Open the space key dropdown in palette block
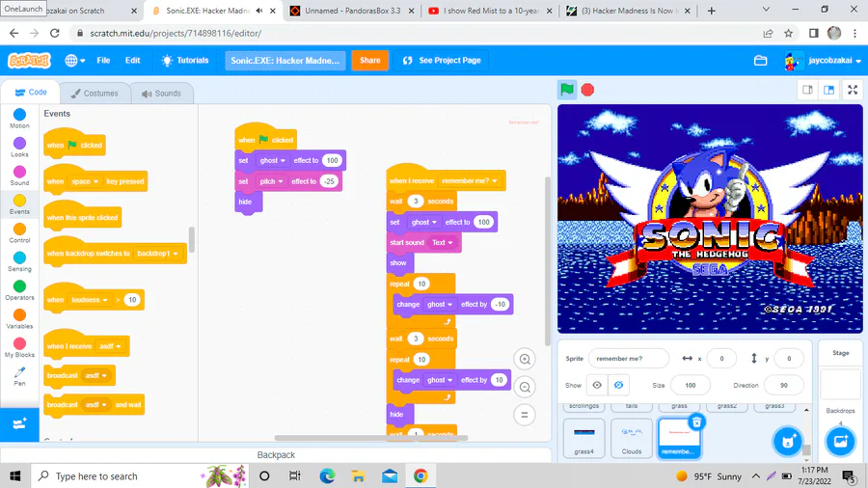868x488 pixels. (84, 181)
